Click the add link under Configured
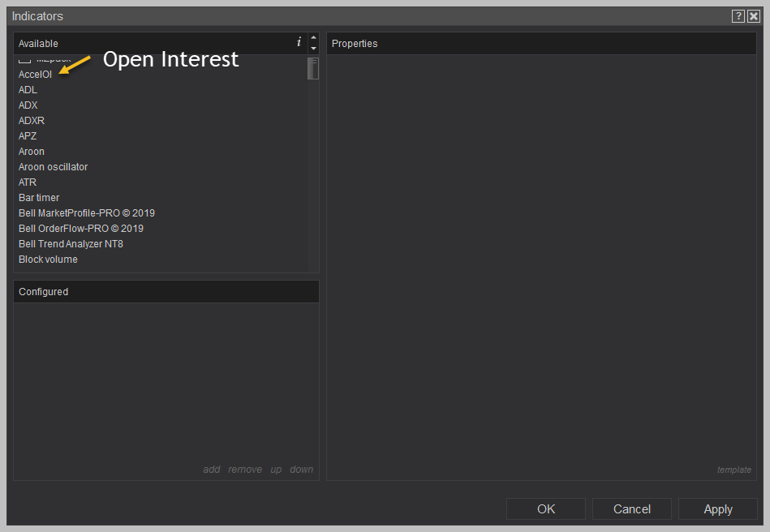Image resolution: width=770 pixels, height=532 pixels. [x=212, y=470]
